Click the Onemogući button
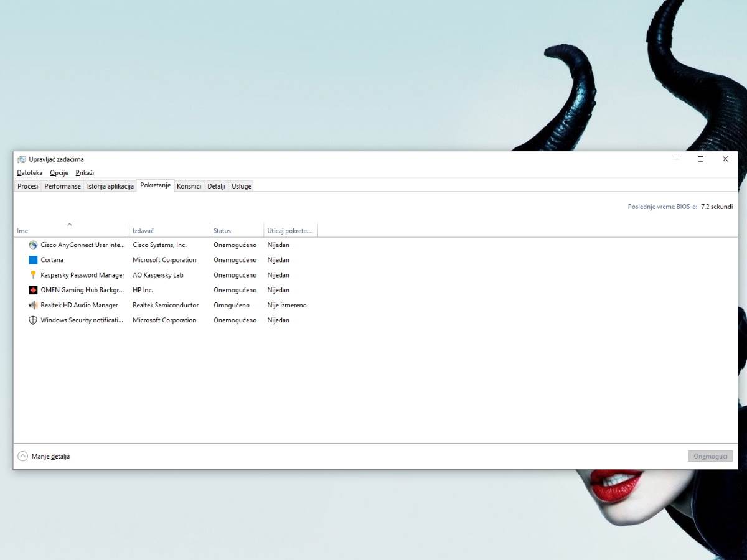Screen dimensions: 747x560 pos(710,456)
